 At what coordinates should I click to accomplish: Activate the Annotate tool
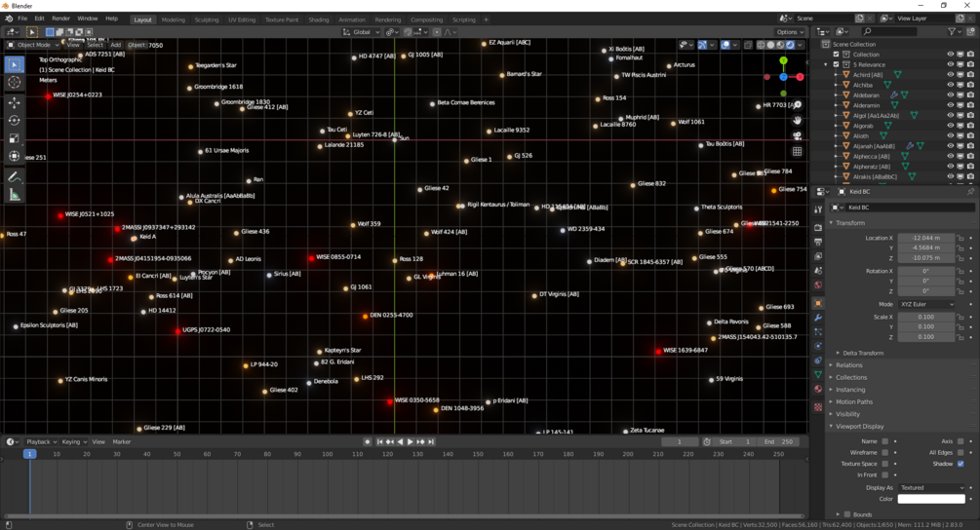point(15,177)
